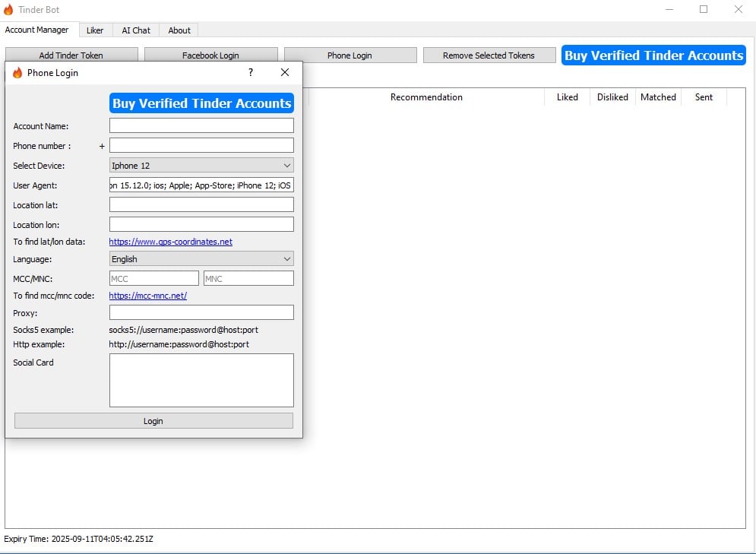Close the Phone Login dialog
Viewport: 756px width, 554px height.
click(x=285, y=72)
